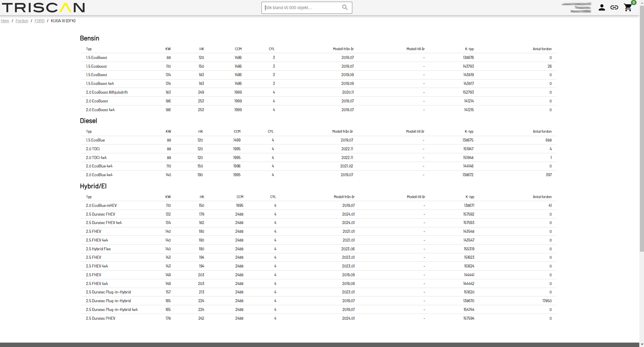Click Antal fordon value 397
This screenshot has width=644, height=347.
549,175
